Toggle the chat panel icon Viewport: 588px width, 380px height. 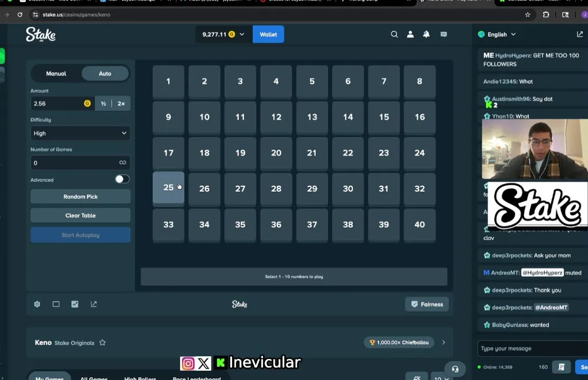coord(444,34)
